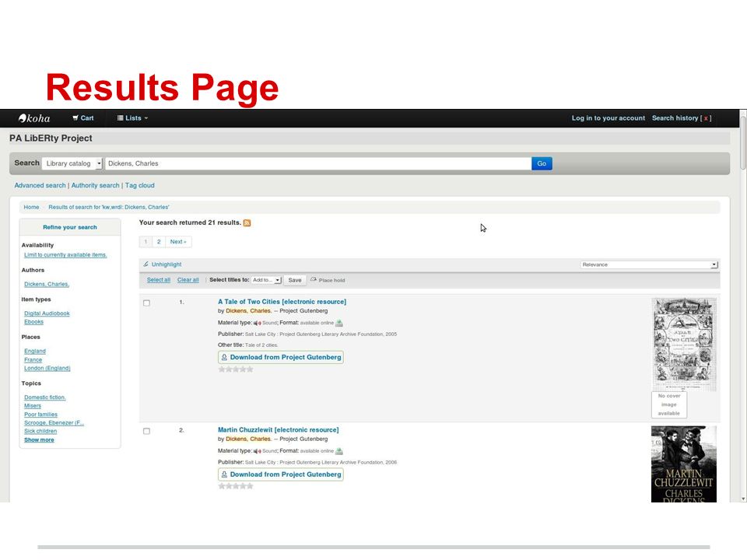Open the Martin Chuzzlewit title

point(279,430)
